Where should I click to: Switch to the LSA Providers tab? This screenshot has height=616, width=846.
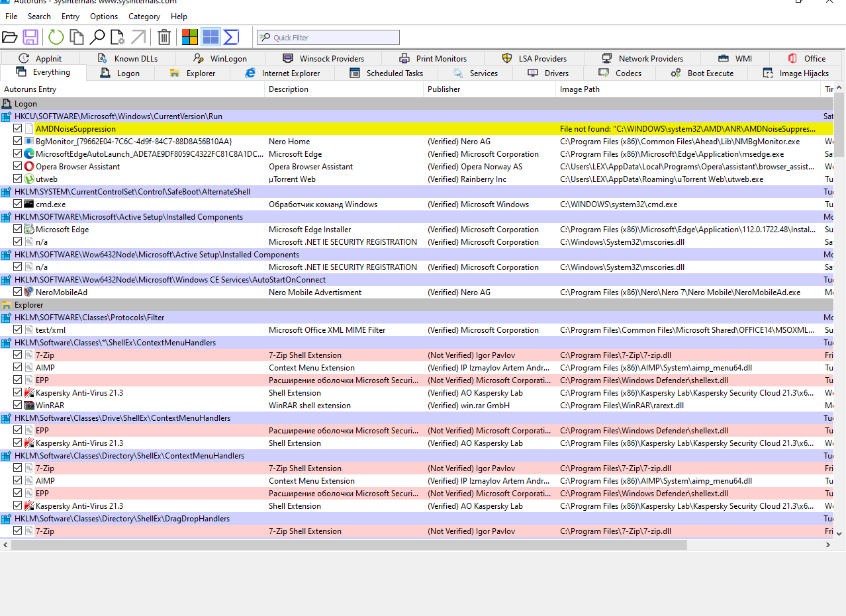[x=534, y=58]
